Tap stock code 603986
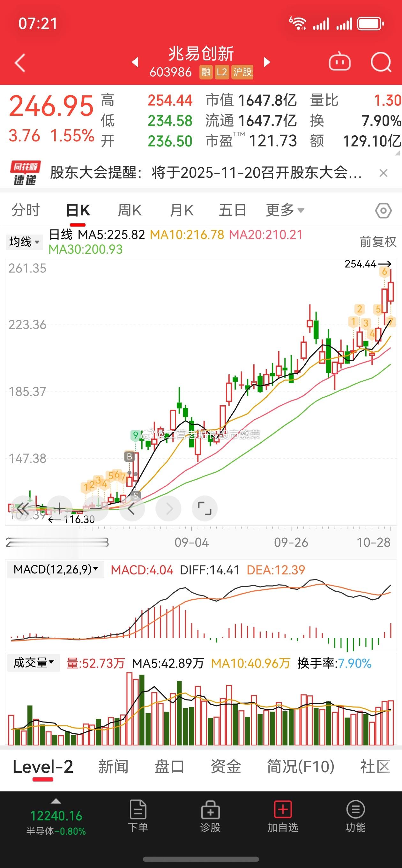 coord(170,72)
